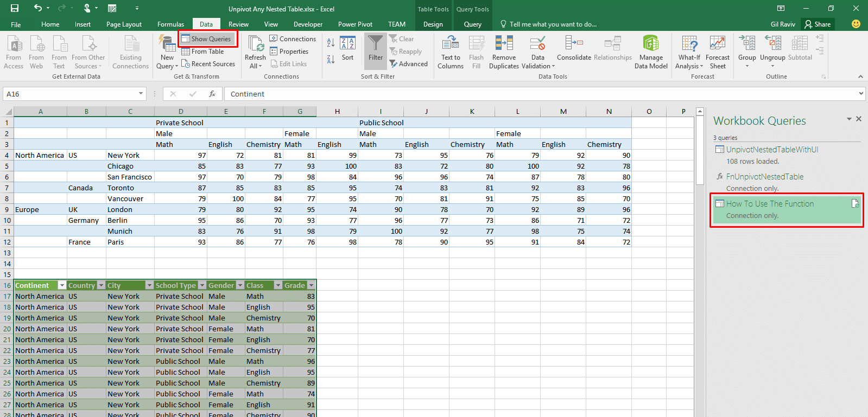Open the Grade column filter dropdown
This screenshot has height=417, width=868.
coord(311,285)
